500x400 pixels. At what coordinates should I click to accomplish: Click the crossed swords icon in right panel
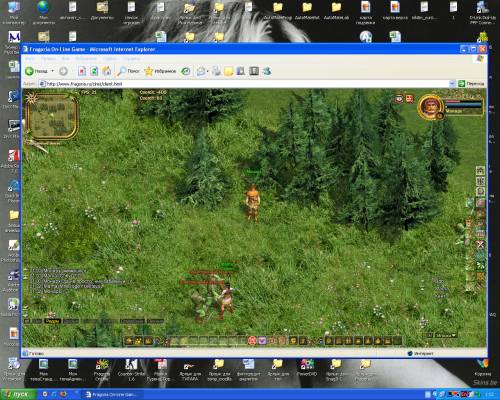coord(480,245)
